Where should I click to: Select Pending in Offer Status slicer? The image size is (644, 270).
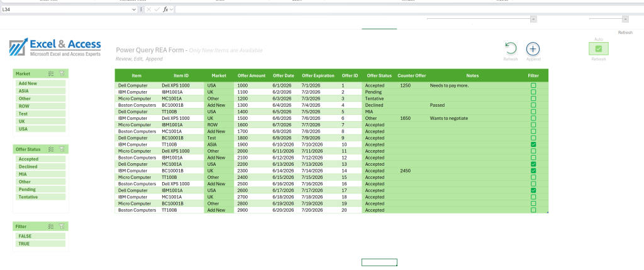[x=41, y=189]
